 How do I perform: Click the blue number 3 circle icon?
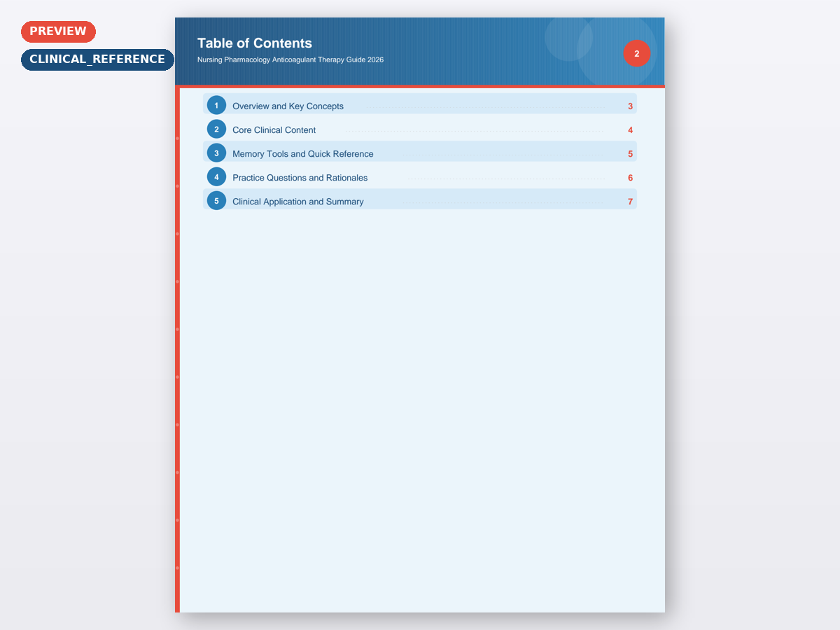216,153
